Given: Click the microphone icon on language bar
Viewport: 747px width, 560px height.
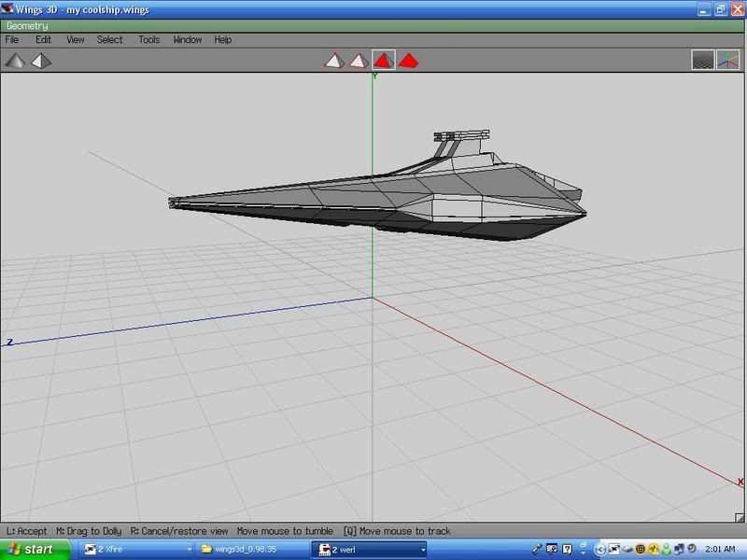Looking at the screenshot, I should (x=537, y=549).
